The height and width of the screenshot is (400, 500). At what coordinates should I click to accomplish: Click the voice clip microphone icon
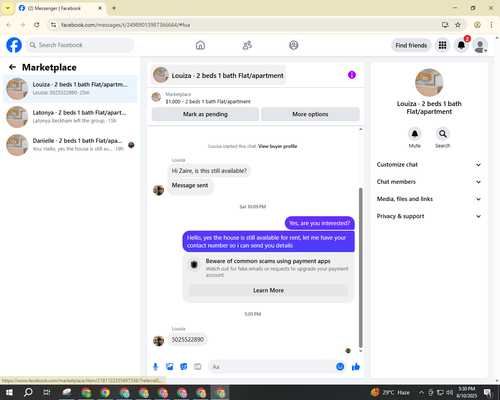tap(155, 367)
